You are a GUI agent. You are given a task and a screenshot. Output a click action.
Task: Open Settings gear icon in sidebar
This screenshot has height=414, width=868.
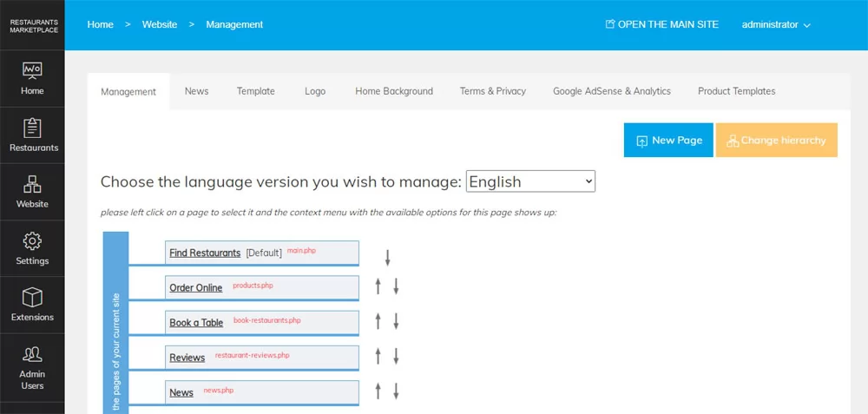(x=32, y=241)
